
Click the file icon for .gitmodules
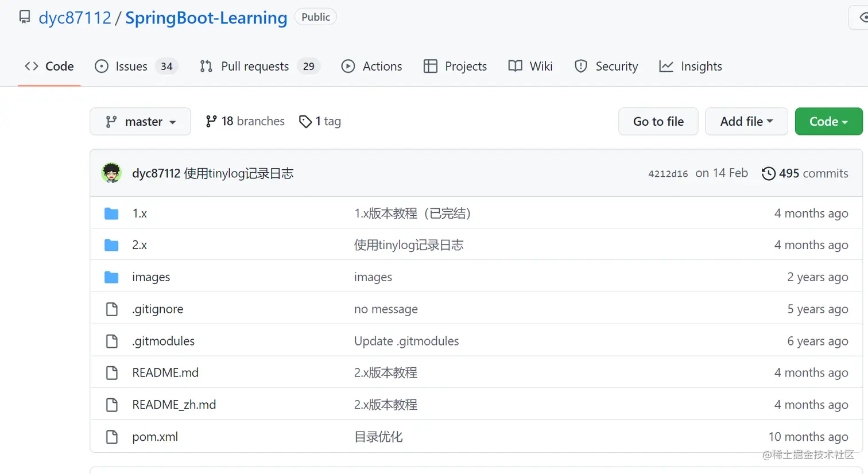pos(112,341)
